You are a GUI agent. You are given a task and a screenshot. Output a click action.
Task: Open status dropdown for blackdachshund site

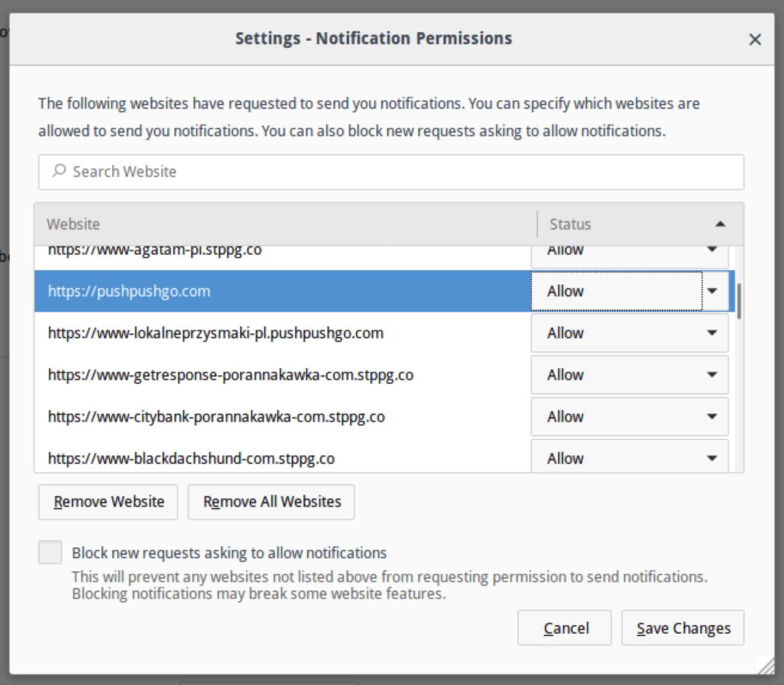click(629, 458)
